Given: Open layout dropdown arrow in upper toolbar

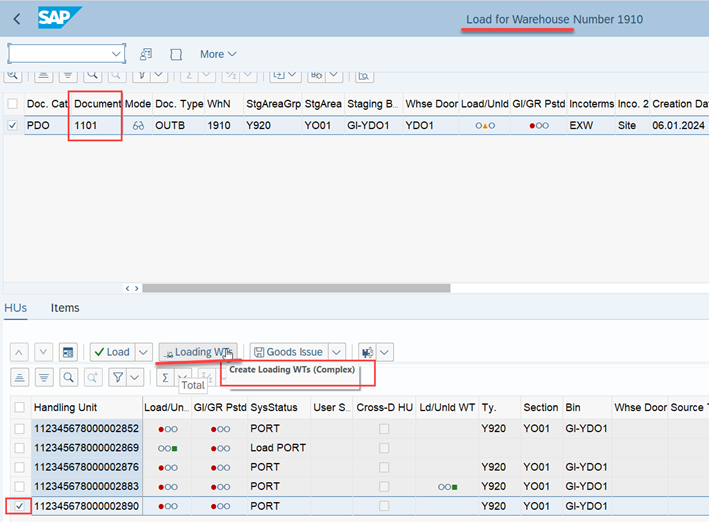Looking at the screenshot, I should pyautogui.click(x=334, y=75).
